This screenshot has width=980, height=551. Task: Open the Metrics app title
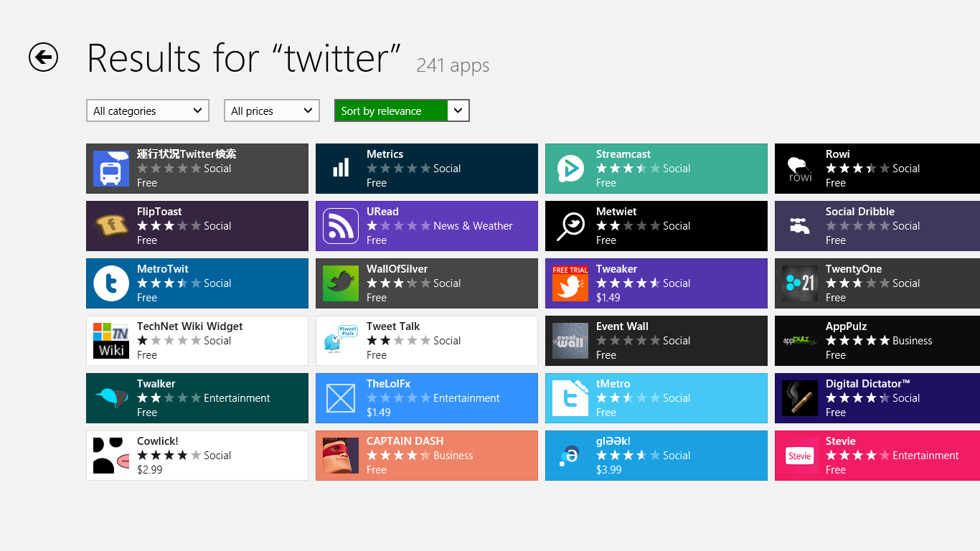tap(385, 154)
